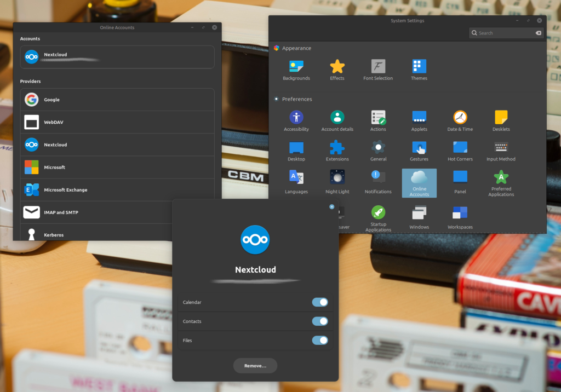This screenshot has width=561, height=392.
Task: Add a Google account provider
Action: [x=117, y=100]
